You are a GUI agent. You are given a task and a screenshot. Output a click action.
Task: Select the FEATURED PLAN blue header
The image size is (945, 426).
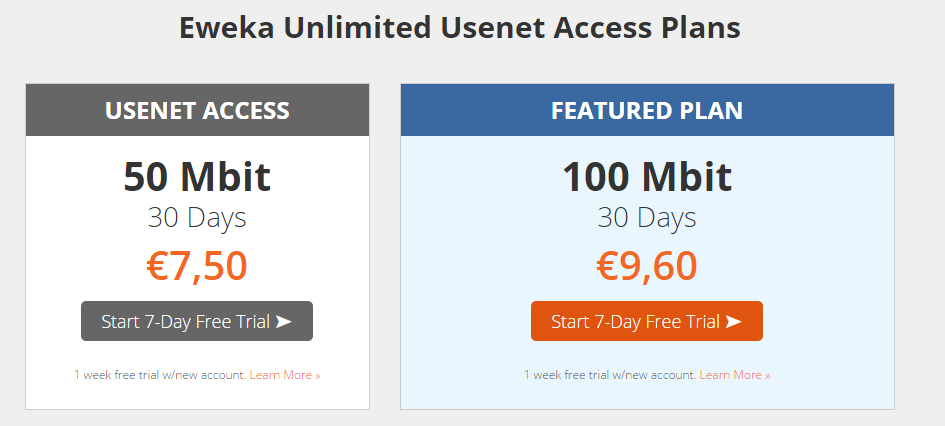647,110
